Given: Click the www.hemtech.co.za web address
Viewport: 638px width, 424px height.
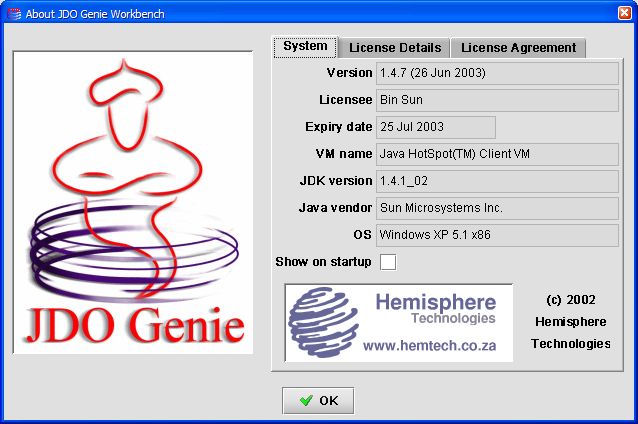Looking at the screenshot, I should click(x=429, y=345).
